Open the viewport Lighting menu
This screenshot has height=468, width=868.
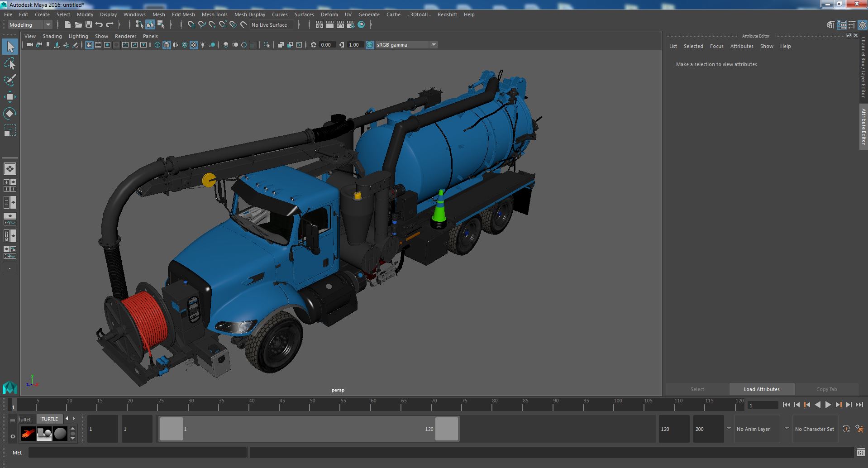click(x=78, y=36)
